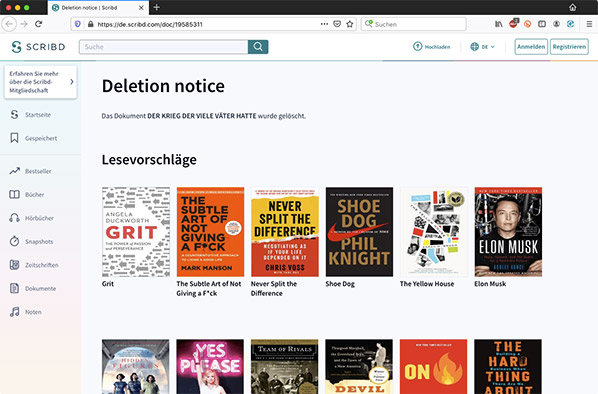Click the Pocket save icon
Viewport: 598px width, 394px height.
tap(337, 24)
